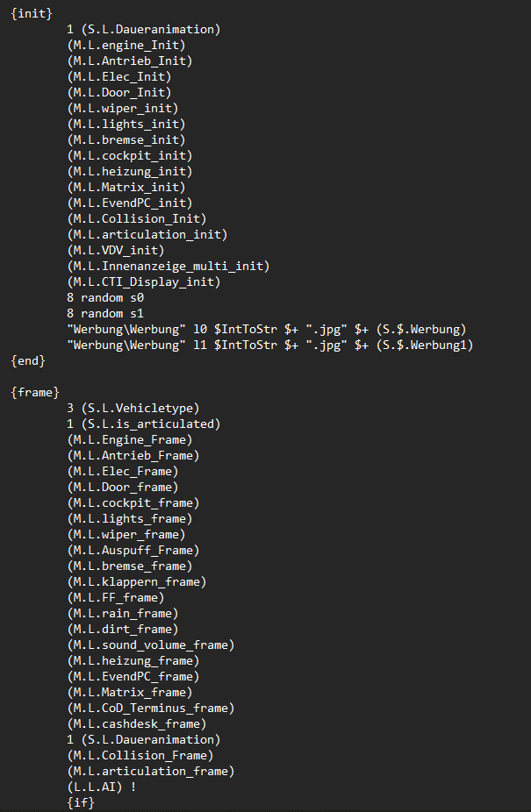Click the (M.L.CoD_Terminus_frame) line
531x812 pixels.
click(151, 709)
